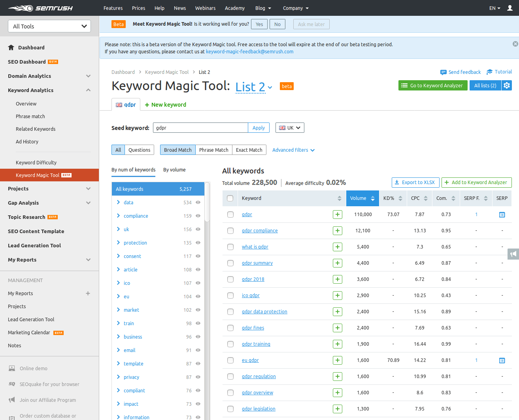Click Add to Keyword Analyzer button

click(x=476, y=183)
